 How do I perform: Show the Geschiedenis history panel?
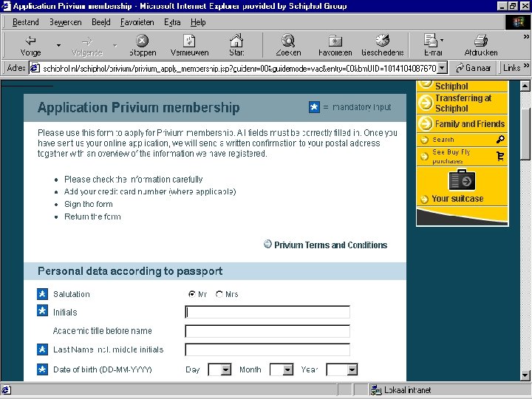coord(383,46)
